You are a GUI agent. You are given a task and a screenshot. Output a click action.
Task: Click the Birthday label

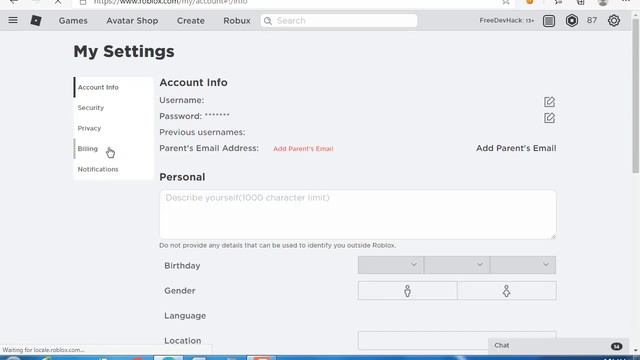[x=182, y=266]
